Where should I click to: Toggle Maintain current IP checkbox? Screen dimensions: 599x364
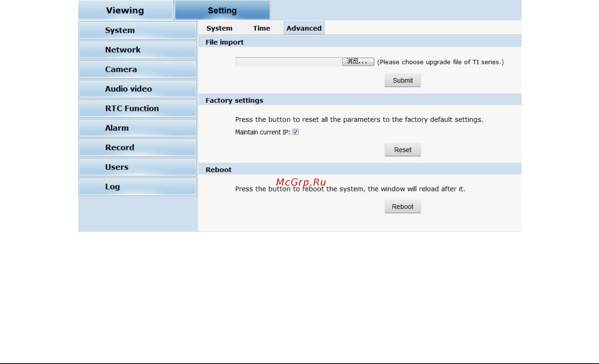tap(295, 132)
